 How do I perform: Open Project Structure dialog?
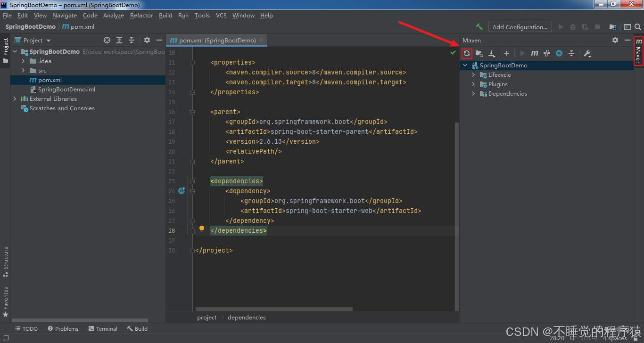point(613,27)
